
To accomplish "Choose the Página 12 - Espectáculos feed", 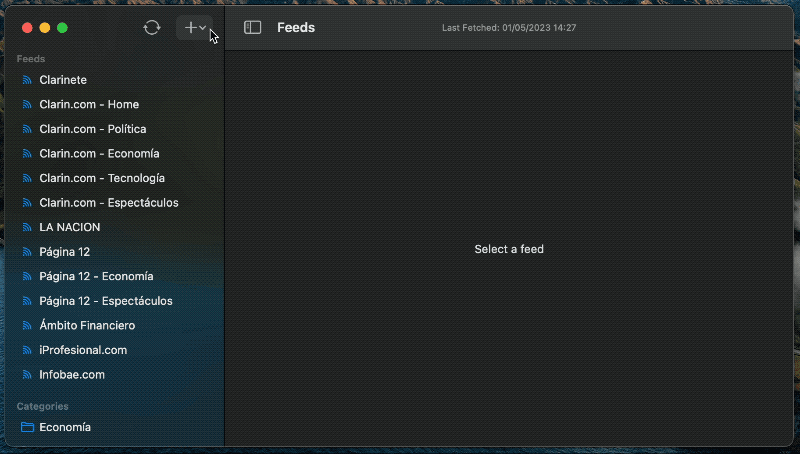I will click(x=106, y=301).
